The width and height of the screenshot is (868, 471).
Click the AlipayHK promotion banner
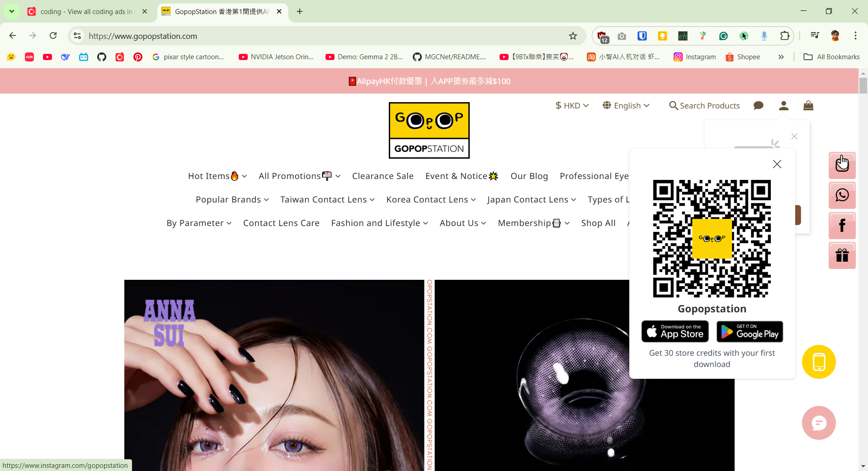point(429,81)
